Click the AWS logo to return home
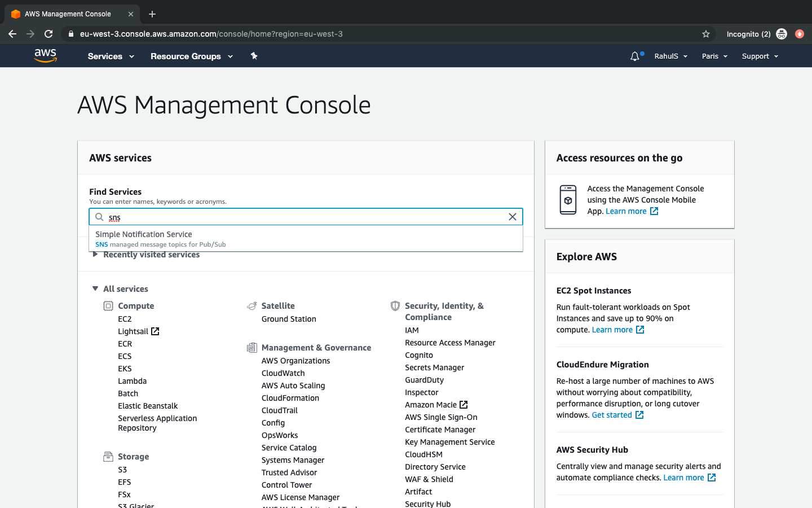 tap(45, 55)
